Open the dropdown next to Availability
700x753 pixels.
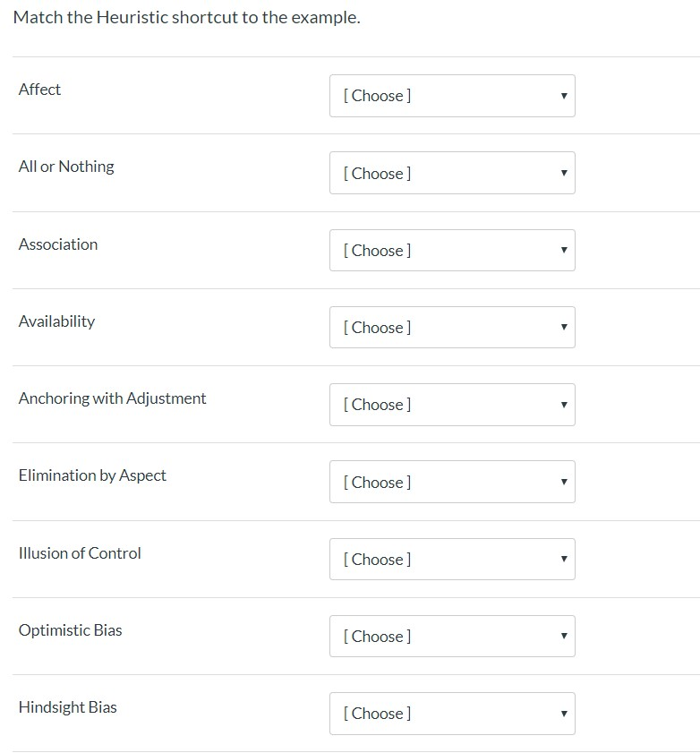click(x=452, y=327)
